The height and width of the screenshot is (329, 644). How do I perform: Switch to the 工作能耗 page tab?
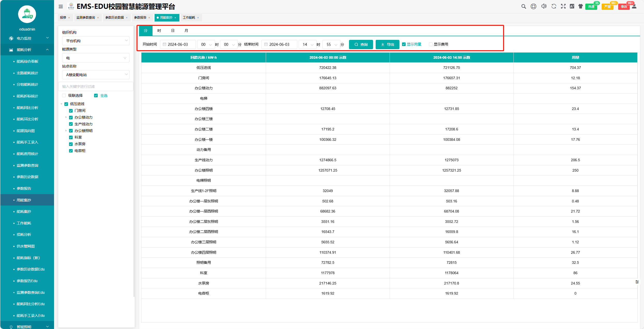pos(189,18)
